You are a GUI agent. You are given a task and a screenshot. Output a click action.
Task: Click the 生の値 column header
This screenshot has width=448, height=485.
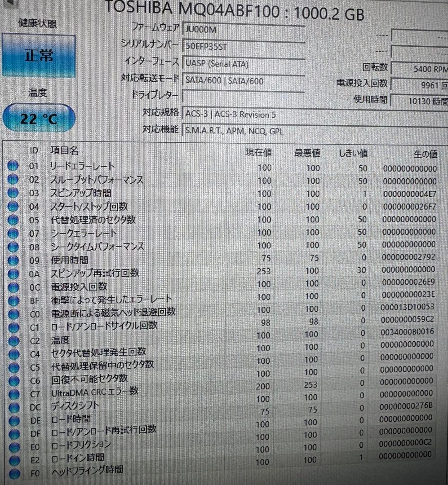click(426, 154)
